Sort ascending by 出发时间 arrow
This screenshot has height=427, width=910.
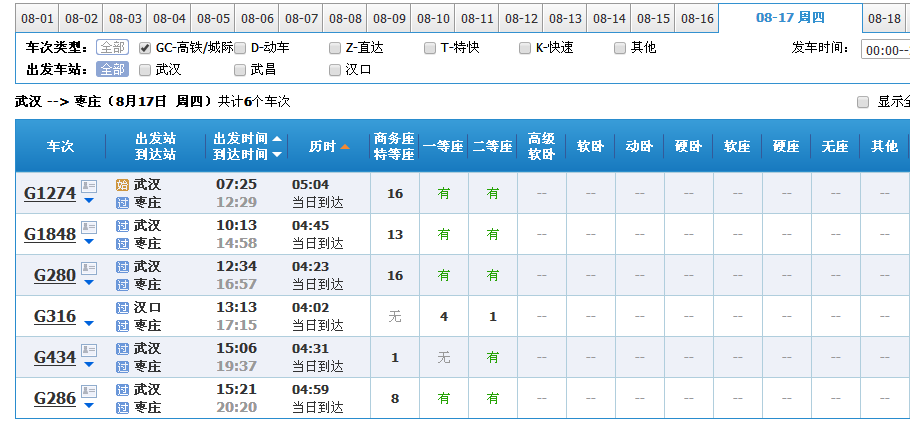tap(277, 139)
